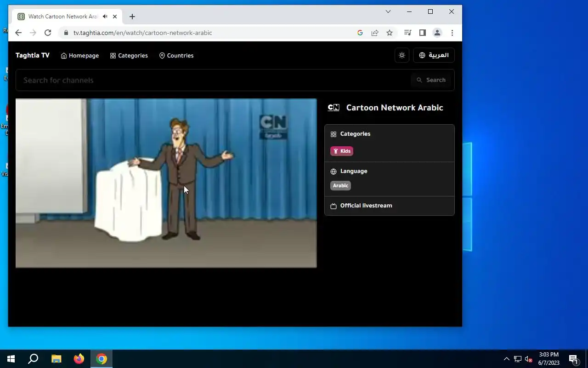Open Chrome profile avatar
The width and height of the screenshot is (588, 368).
(x=437, y=33)
